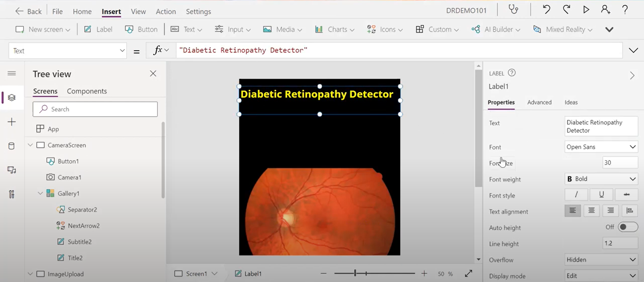This screenshot has width=644, height=282.
Task: Open the AI Builder dropdown
Action: pyautogui.click(x=496, y=29)
